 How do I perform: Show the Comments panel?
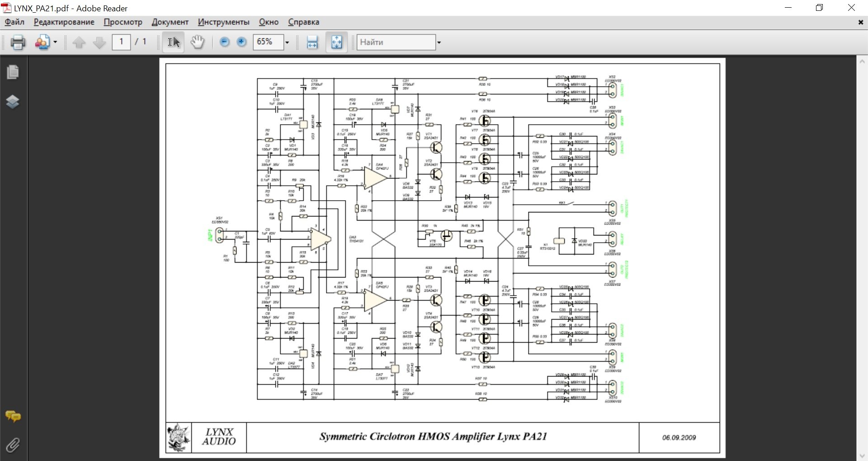click(13, 416)
